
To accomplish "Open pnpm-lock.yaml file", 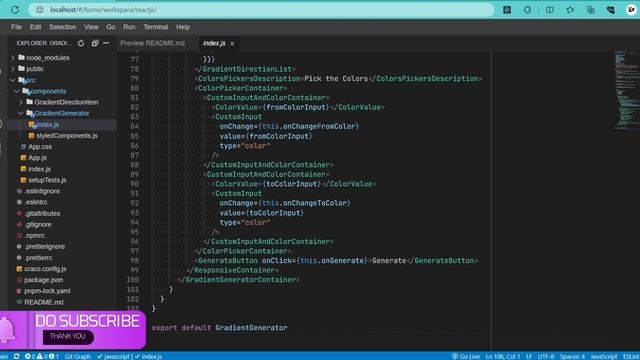I will coord(47,291).
